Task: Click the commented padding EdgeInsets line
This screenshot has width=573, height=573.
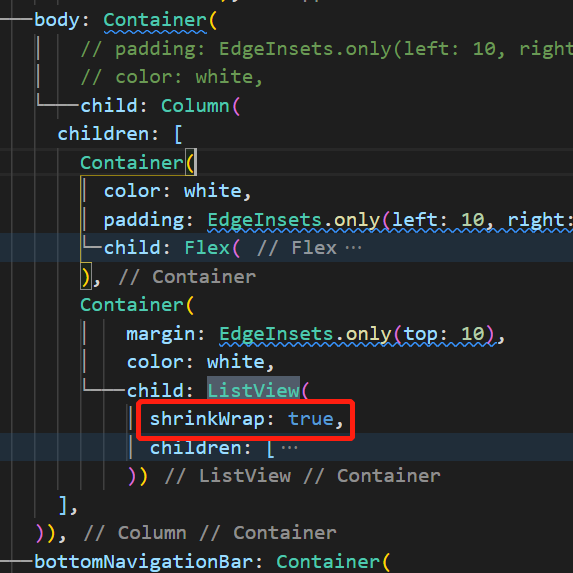Action: click(327, 49)
